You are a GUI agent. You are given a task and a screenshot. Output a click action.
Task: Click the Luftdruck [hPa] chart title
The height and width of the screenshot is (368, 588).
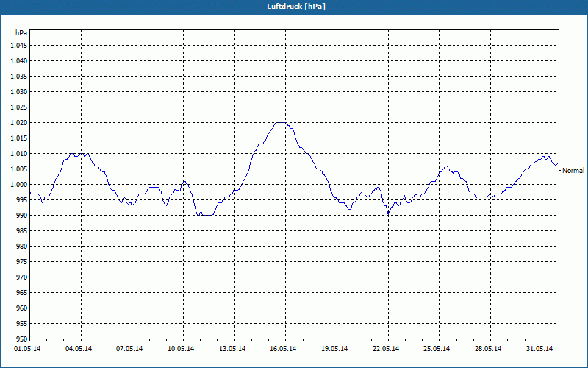[296, 7]
